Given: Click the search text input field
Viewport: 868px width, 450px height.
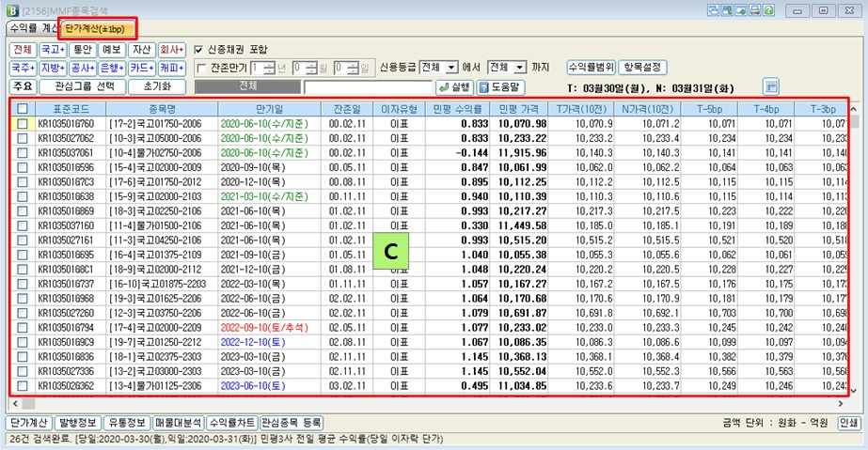Looking at the screenshot, I should pos(368,86).
